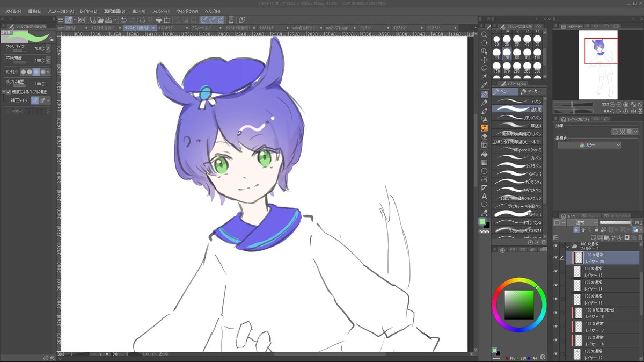Image resolution: width=644 pixels, height=362 pixels.
Task: Select the Eyedropper tool
Action: coord(484,85)
